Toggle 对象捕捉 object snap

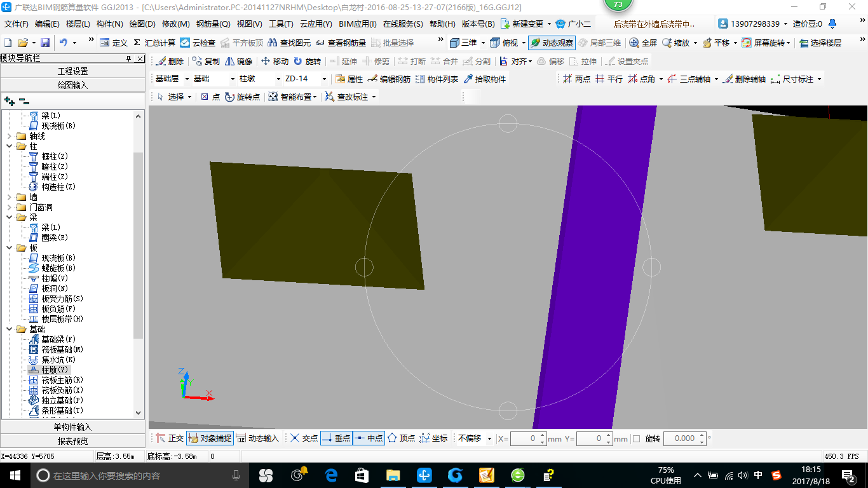pyautogui.click(x=209, y=438)
